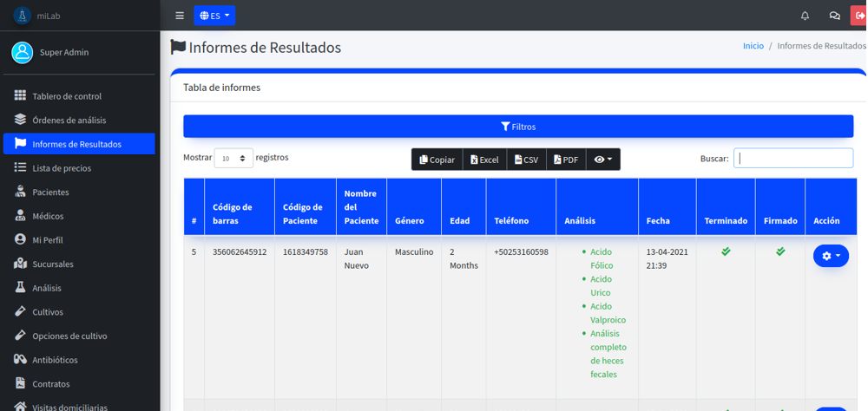Click the hamburger menu toggle icon
This screenshot has width=868, height=411.
(180, 16)
